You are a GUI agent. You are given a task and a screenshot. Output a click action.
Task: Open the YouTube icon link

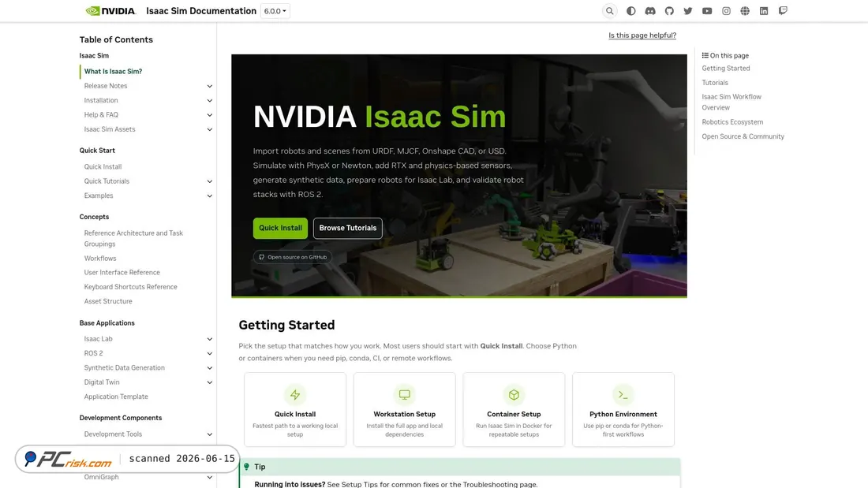coord(707,11)
